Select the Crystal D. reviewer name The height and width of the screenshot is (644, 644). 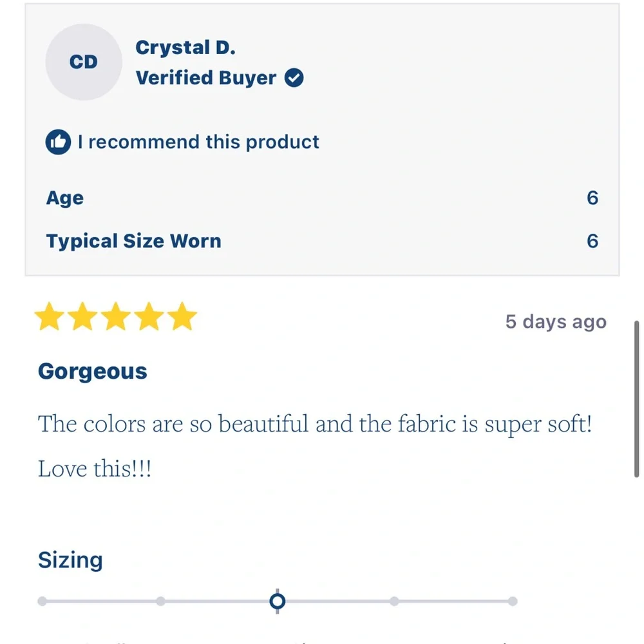point(185,48)
